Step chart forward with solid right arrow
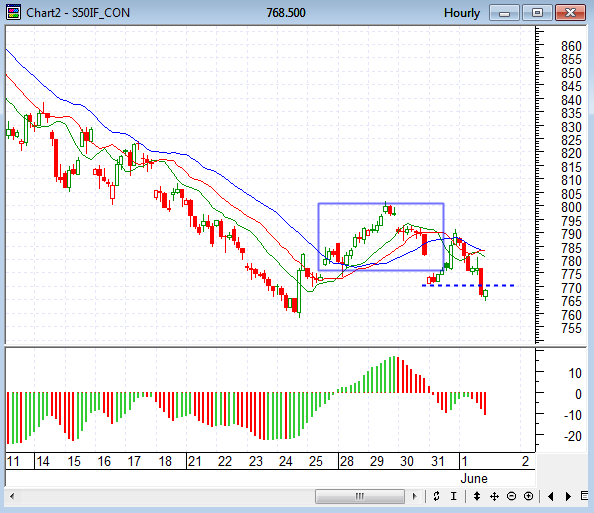Image resolution: width=594 pixels, height=513 pixels. click(x=568, y=496)
